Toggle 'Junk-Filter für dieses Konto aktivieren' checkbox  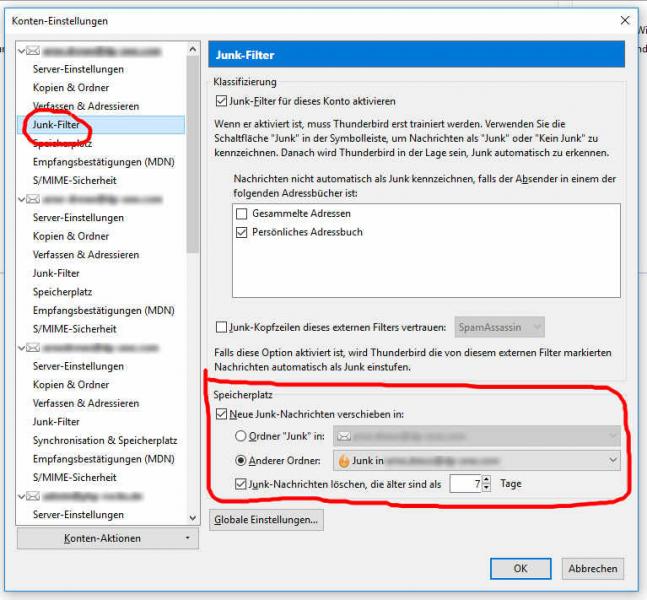222,101
